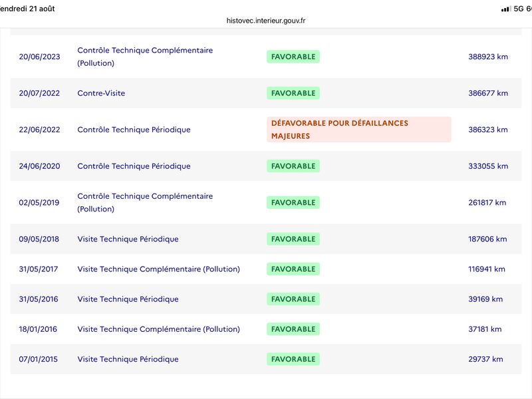Tap the histovec.interieur.gouv.fr address bar

point(266,21)
